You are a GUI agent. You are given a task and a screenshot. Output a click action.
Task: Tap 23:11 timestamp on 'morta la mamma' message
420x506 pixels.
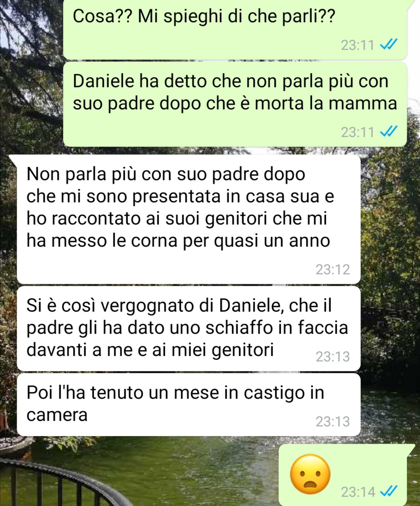[358, 132]
